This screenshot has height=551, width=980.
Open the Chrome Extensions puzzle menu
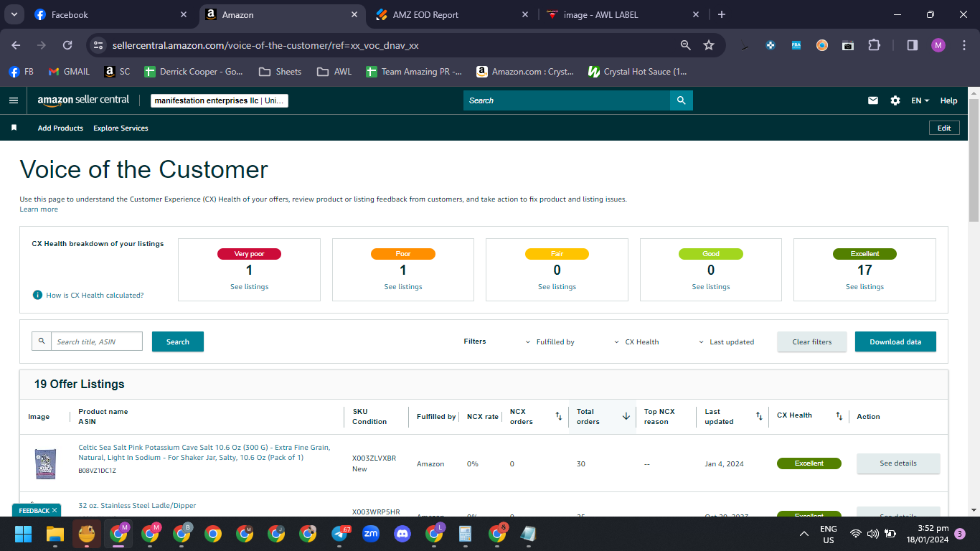point(874,45)
